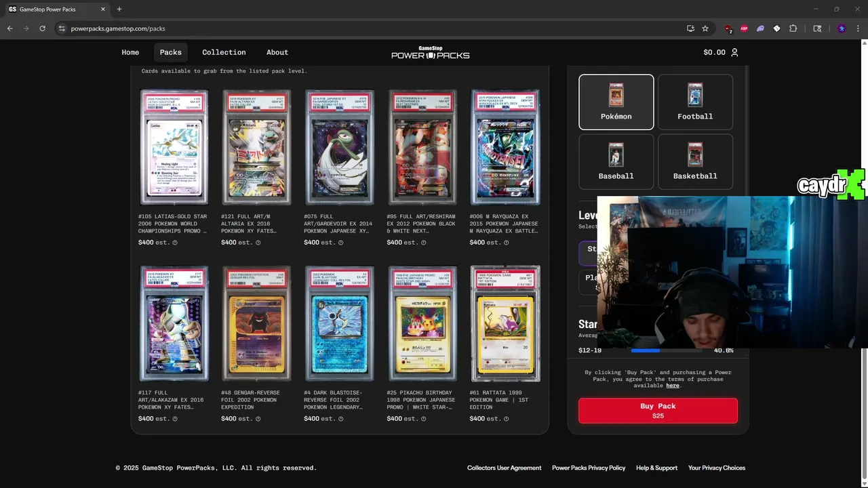
Task: Open the About nav item
Action: 277,52
